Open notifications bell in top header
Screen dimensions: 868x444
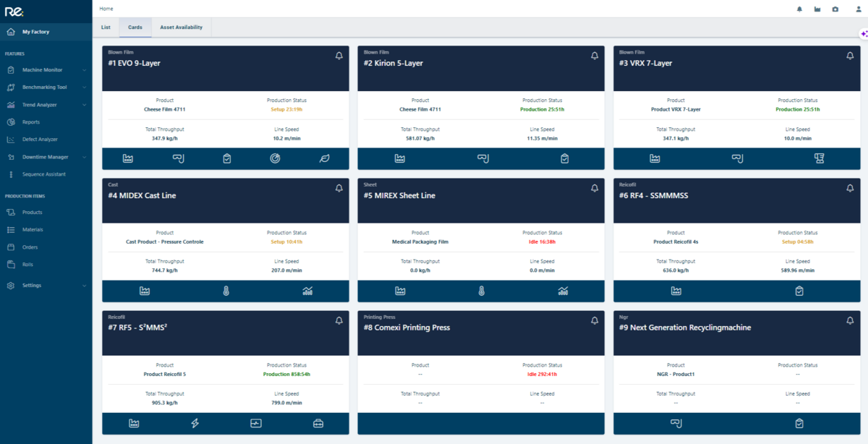[x=799, y=9]
